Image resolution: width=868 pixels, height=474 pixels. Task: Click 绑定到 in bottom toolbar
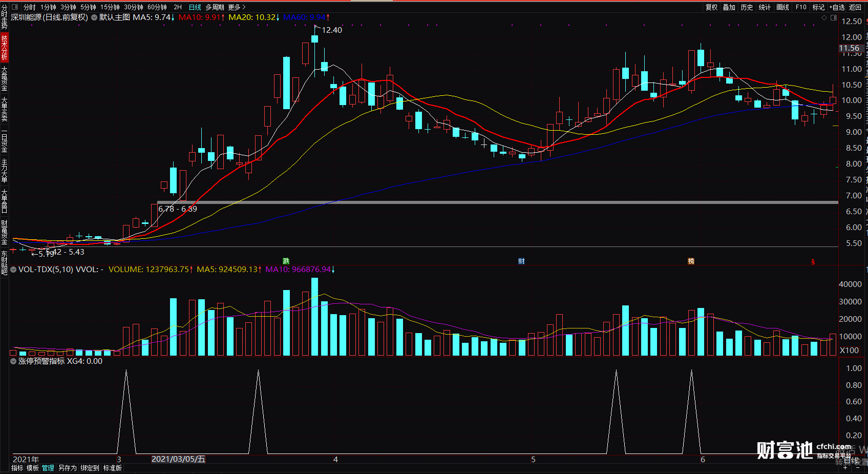point(90,468)
